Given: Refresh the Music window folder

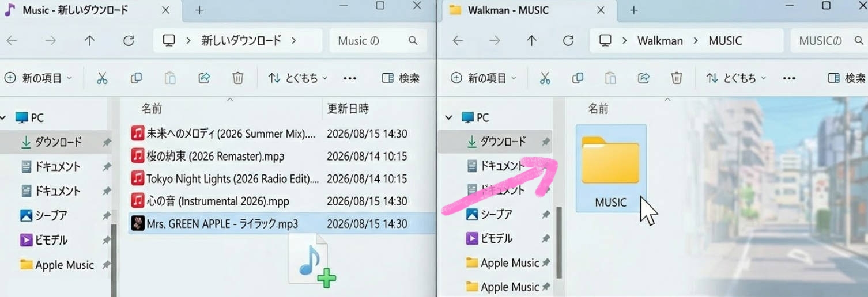Looking at the screenshot, I should point(129,41).
